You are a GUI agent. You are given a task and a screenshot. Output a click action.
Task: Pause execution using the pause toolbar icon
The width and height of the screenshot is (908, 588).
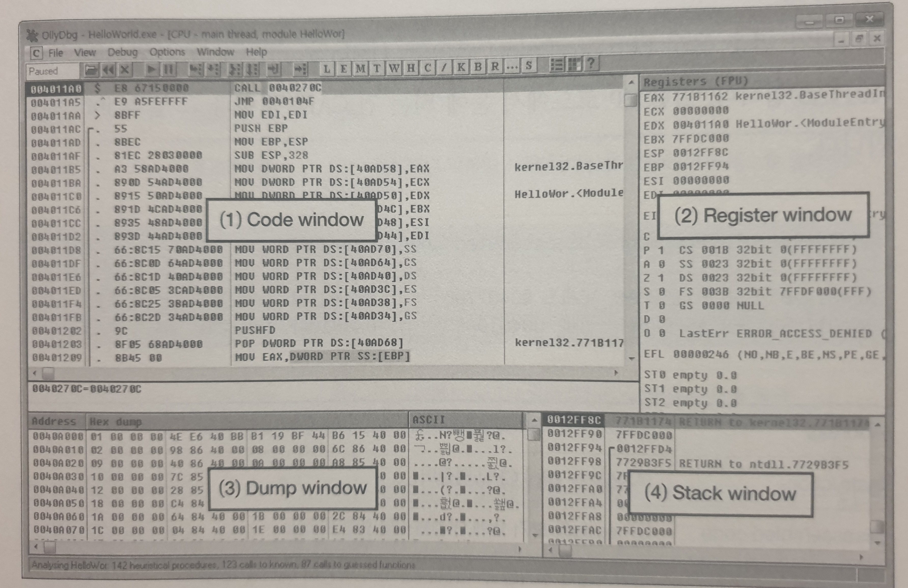pos(168,69)
